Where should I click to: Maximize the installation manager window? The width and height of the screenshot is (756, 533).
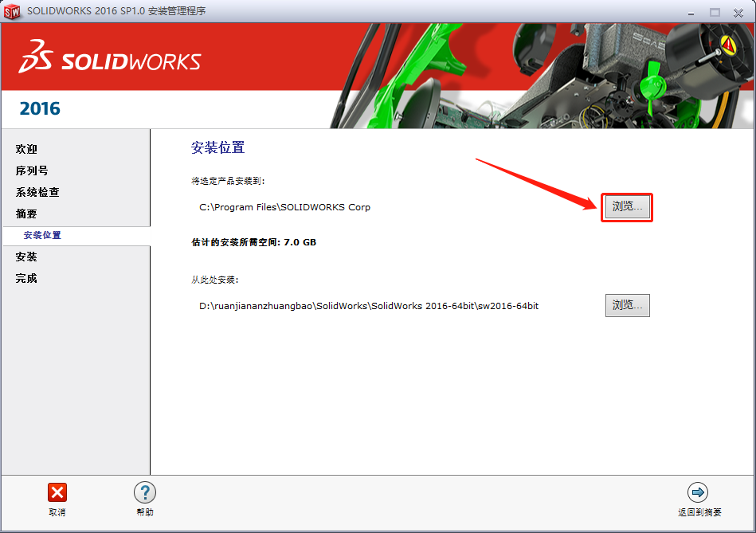point(715,13)
